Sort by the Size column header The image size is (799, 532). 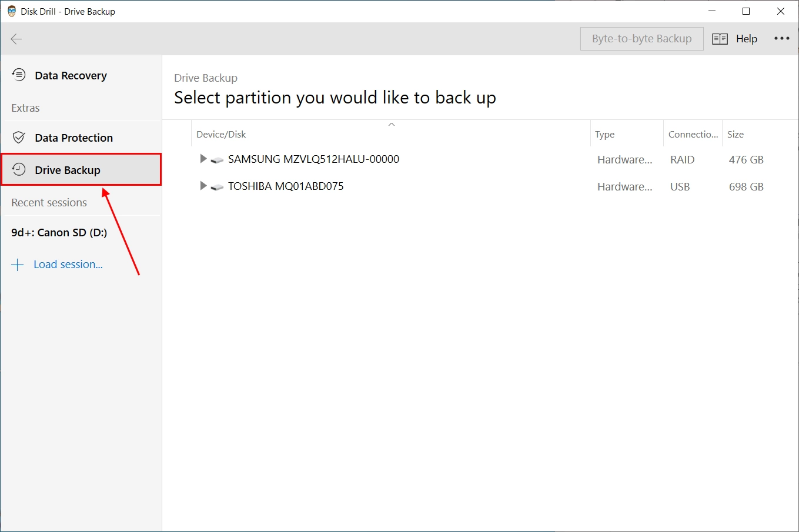pyautogui.click(x=736, y=135)
